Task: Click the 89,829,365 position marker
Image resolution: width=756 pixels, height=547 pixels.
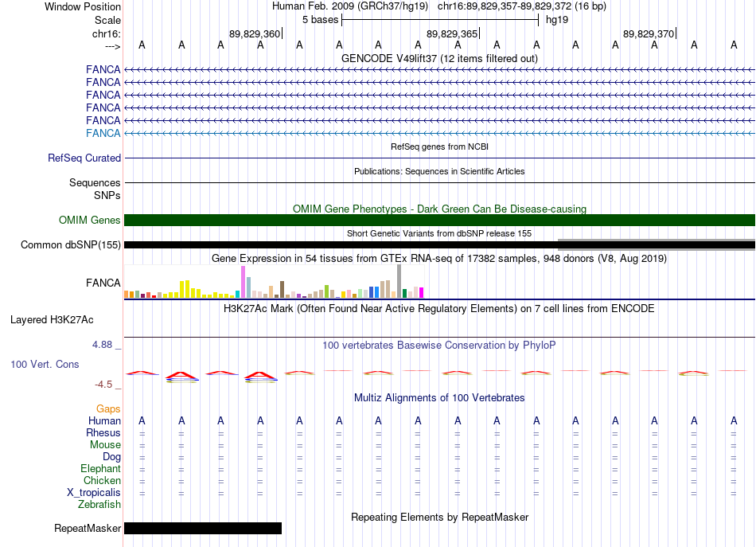Action: click(x=452, y=33)
